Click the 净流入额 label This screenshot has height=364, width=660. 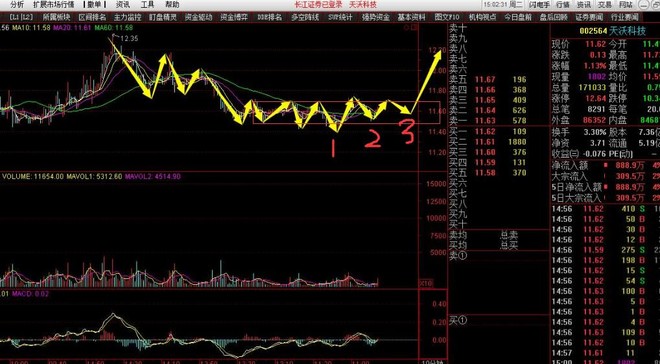pos(570,165)
